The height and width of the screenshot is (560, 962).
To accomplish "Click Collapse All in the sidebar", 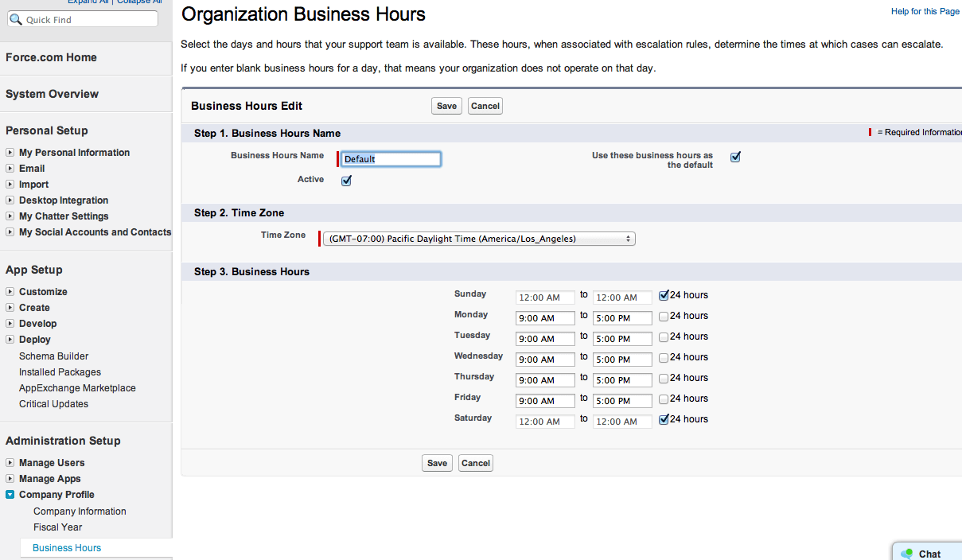I will coord(139,2).
